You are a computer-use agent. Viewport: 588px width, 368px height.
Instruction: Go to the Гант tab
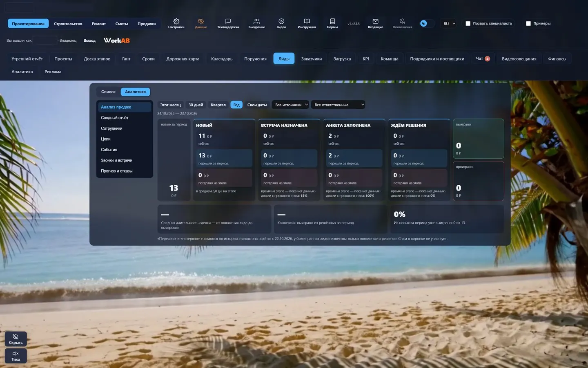pos(126,58)
